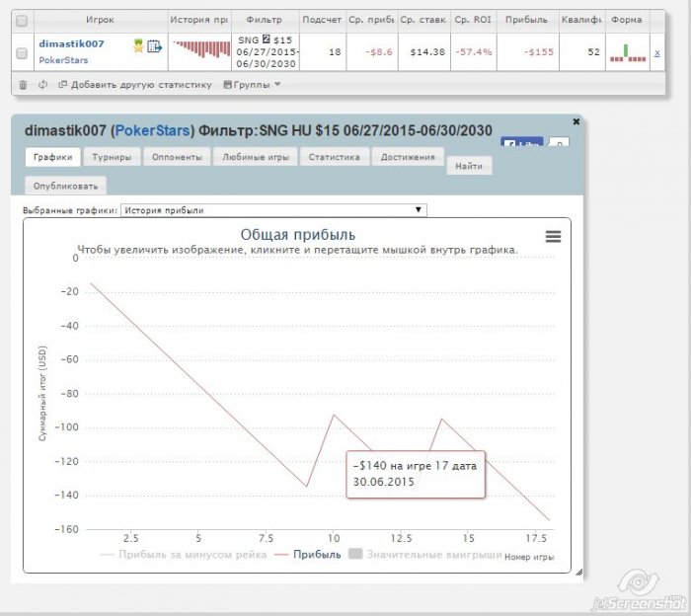Open the chart hamburger menu

click(x=553, y=236)
